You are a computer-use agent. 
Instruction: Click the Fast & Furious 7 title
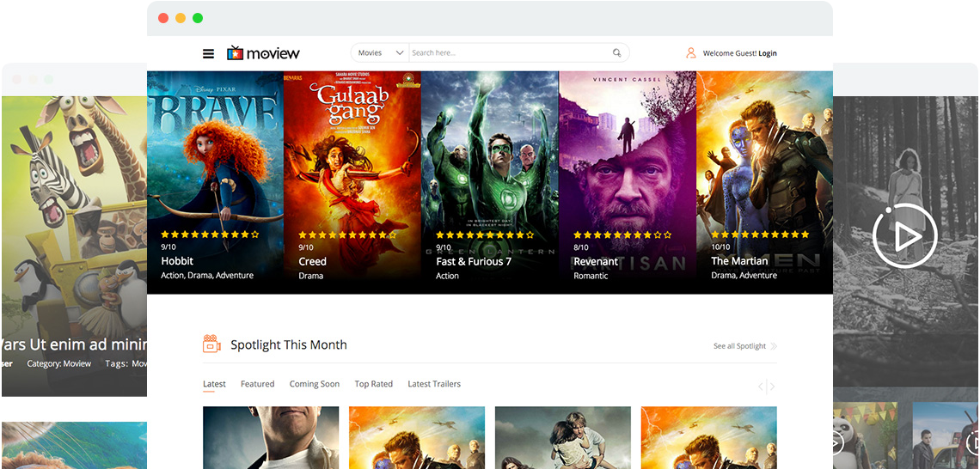(474, 261)
